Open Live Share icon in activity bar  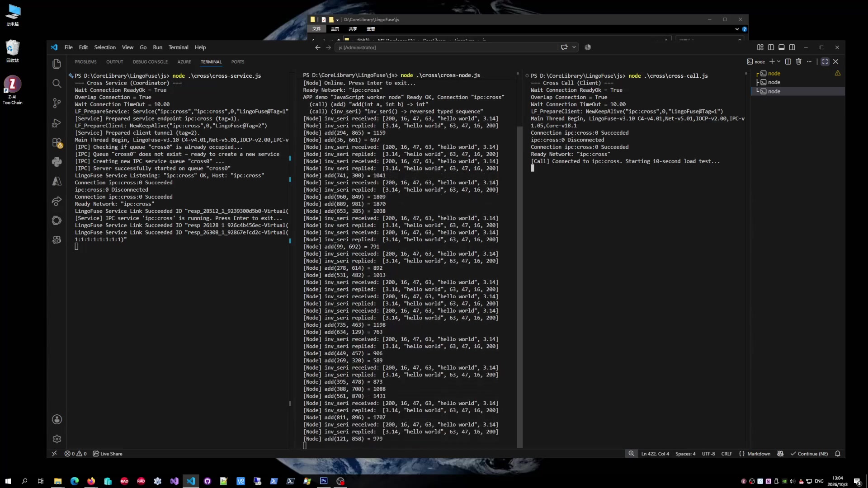tap(57, 201)
